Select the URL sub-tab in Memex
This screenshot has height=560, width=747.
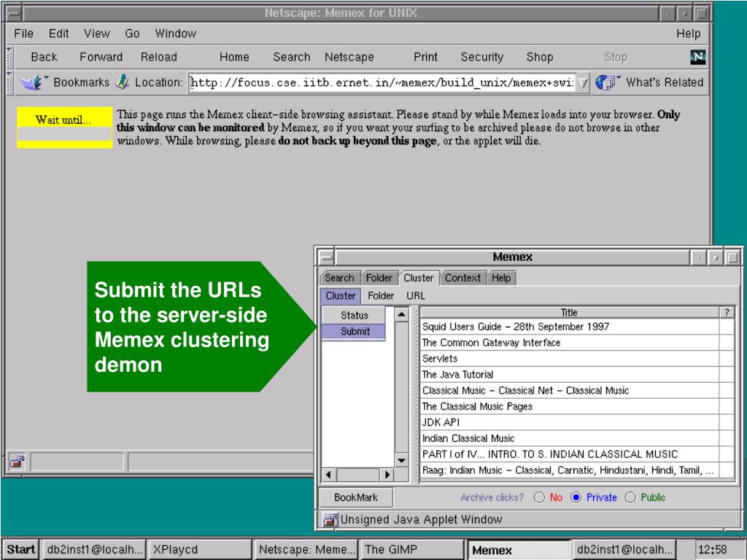click(x=415, y=296)
